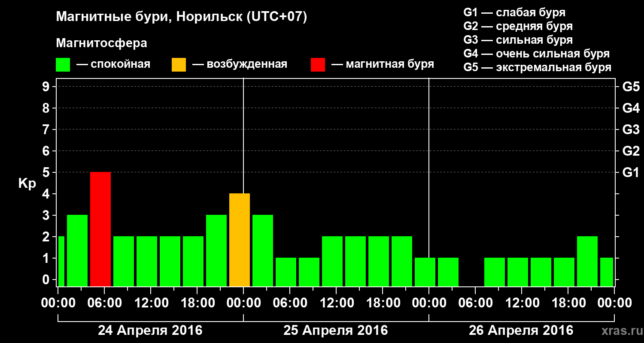Click the '5' value on Kp axis
Image resolution: width=644 pixels, height=343 pixels.
[47, 172]
